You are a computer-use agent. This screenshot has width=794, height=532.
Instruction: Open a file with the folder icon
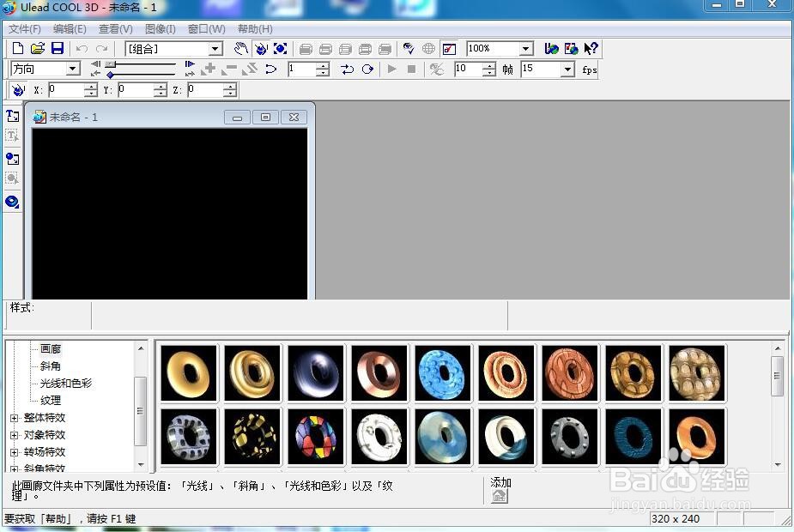pyautogui.click(x=38, y=49)
